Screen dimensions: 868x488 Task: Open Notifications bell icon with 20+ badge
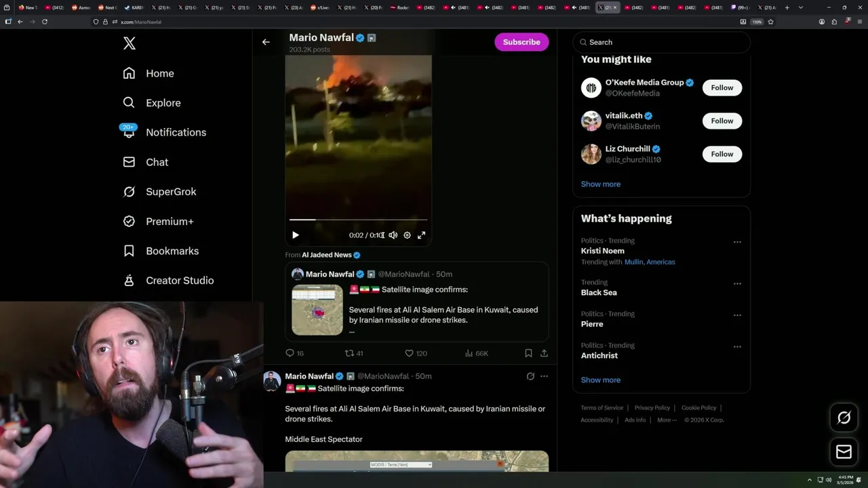tap(129, 131)
